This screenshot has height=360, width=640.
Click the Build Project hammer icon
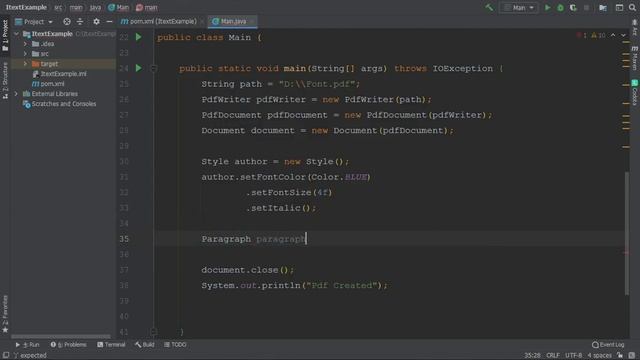[489, 7]
